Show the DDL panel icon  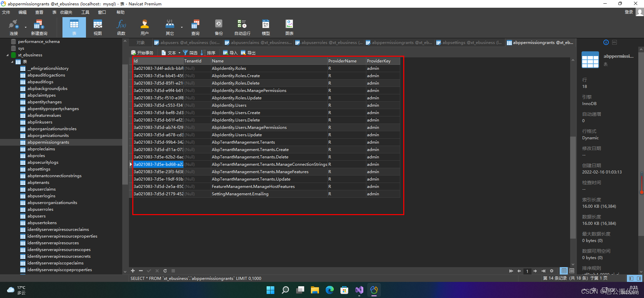614,42
